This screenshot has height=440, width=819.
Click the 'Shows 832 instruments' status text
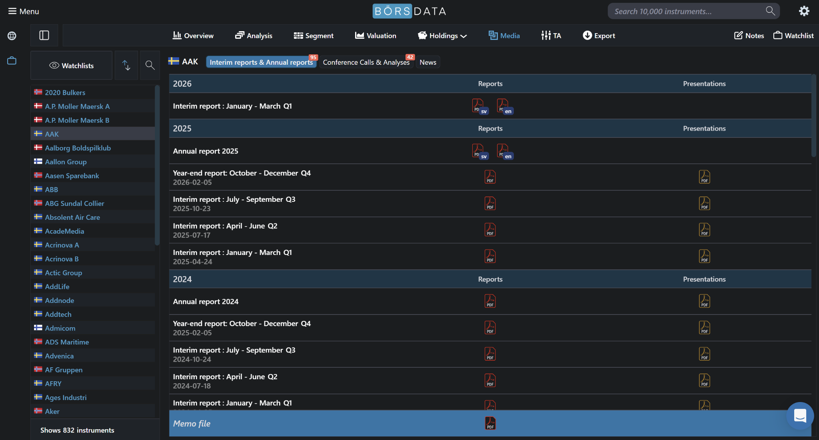coord(77,430)
